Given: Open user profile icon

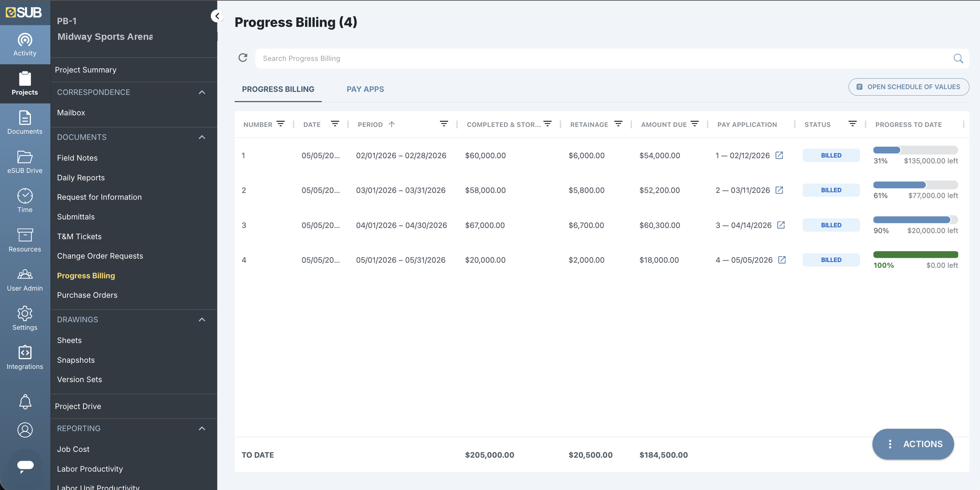Looking at the screenshot, I should pyautogui.click(x=25, y=430).
